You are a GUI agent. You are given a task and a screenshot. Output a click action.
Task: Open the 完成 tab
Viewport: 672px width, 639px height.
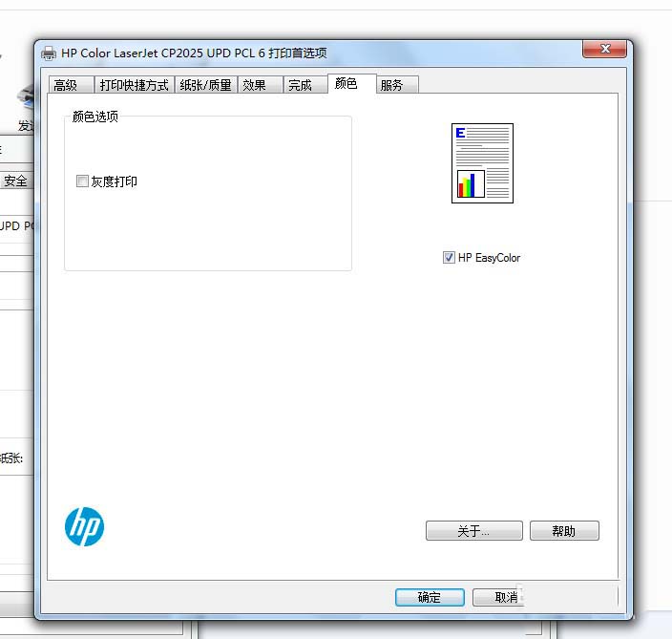[x=305, y=85]
